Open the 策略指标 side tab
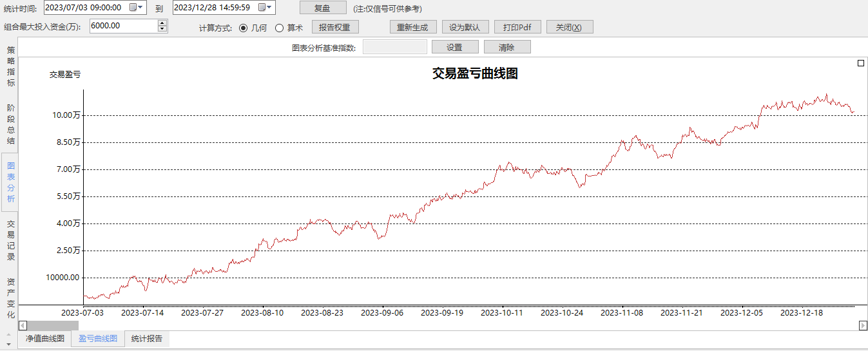This screenshot has height=351, width=868. click(x=10, y=66)
